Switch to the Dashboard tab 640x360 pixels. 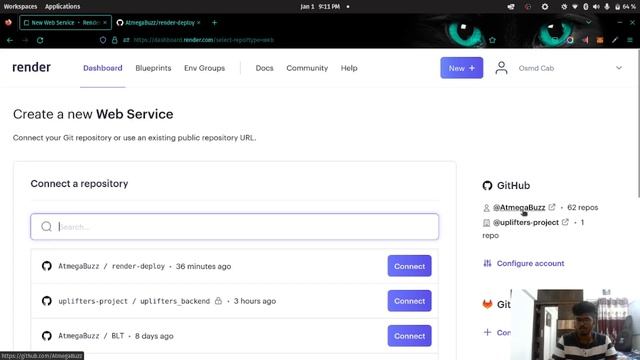click(102, 68)
